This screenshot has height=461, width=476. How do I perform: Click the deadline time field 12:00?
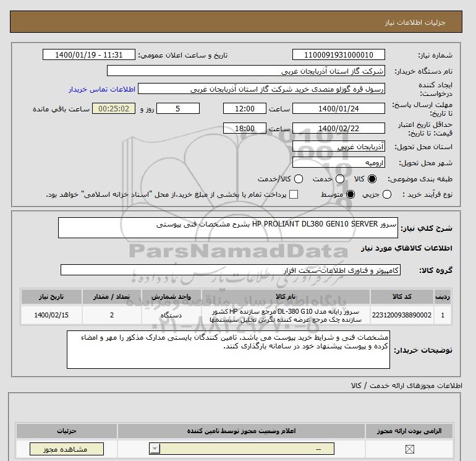245,108
